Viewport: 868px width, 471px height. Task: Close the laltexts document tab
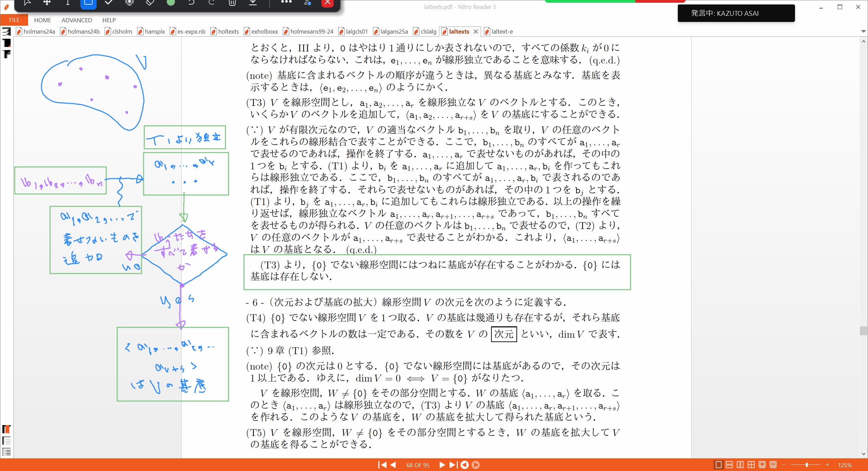476,32
